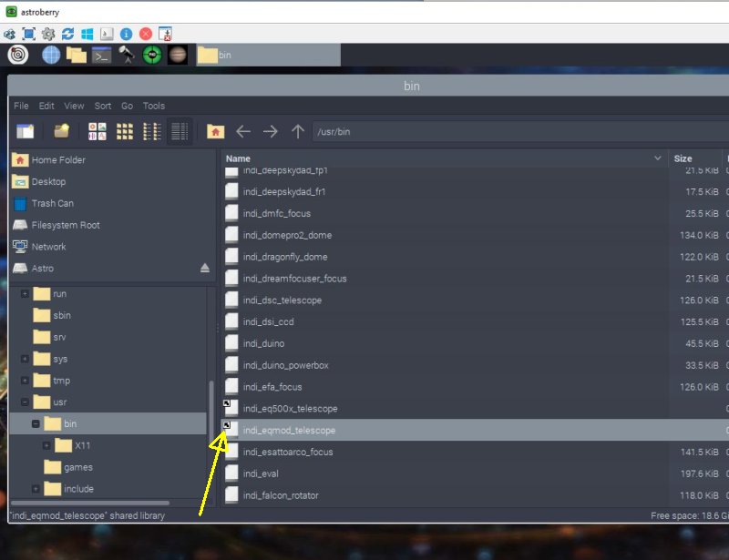This screenshot has width=729, height=560.
Task: Expand the sys folder tree node
Action: [25, 359]
